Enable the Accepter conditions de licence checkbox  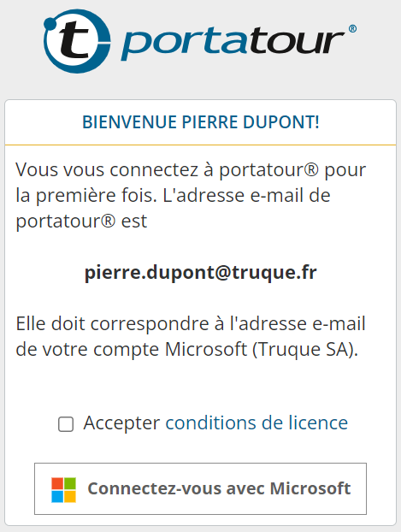pyautogui.click(x=66, y=424)
